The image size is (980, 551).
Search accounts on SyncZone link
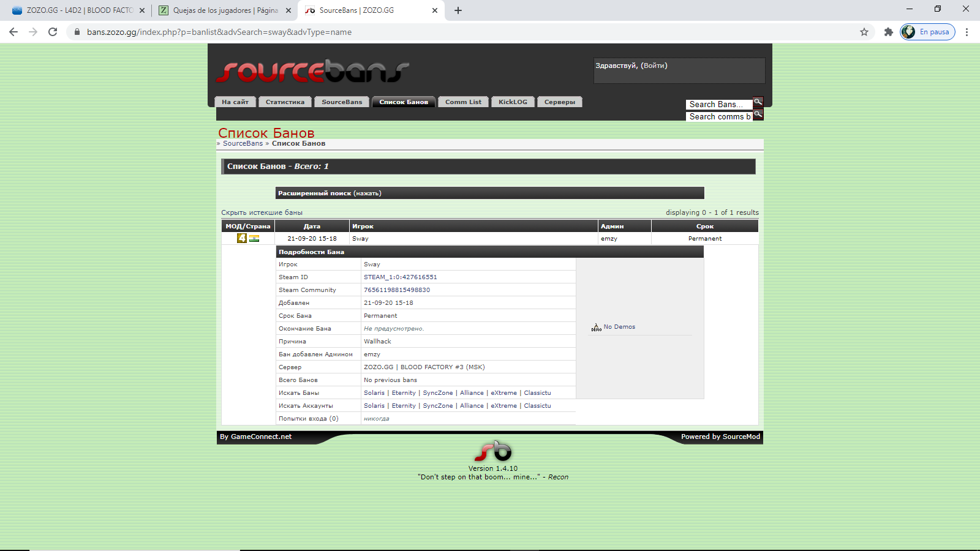tap(438, 406)
